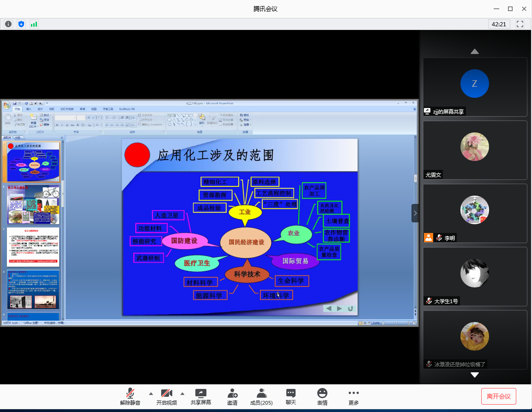The image size is (532, 412).
Task: Click the 邀请 invite icon
Action: (232, 396)
